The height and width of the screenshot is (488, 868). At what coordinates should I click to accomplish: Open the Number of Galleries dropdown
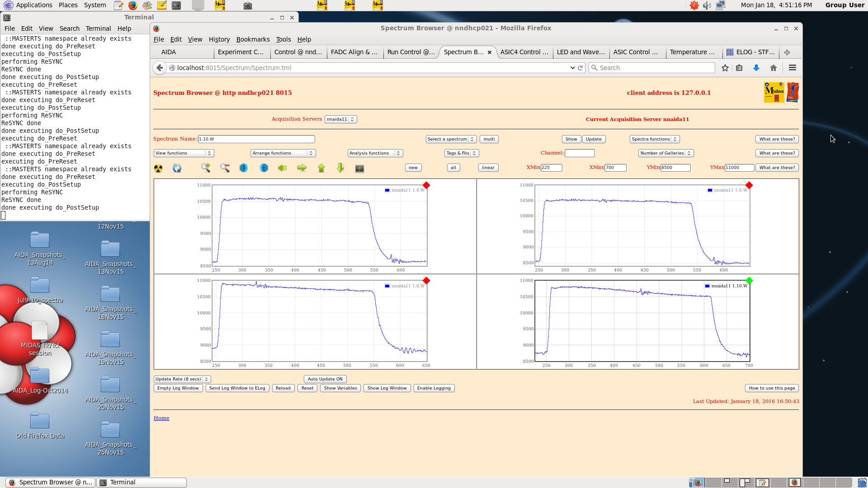pos(665,153)
